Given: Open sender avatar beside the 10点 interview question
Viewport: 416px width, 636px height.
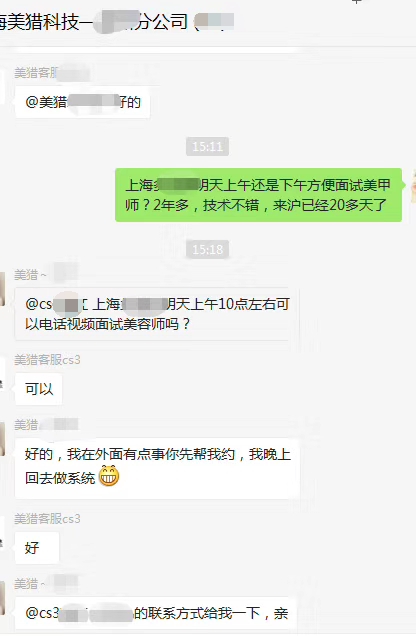Looking at the screenshot, I should [2, 289].
